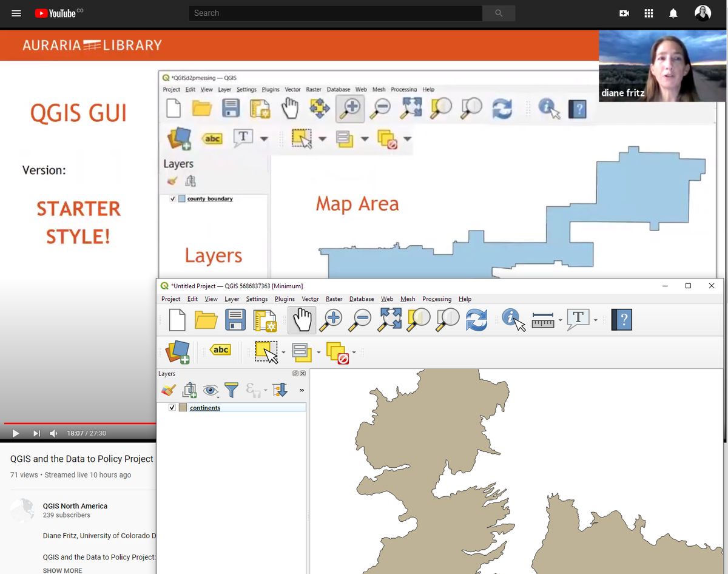
Task: Select Zoom In tool in Untitled Project window
Action: pos(331,320)
